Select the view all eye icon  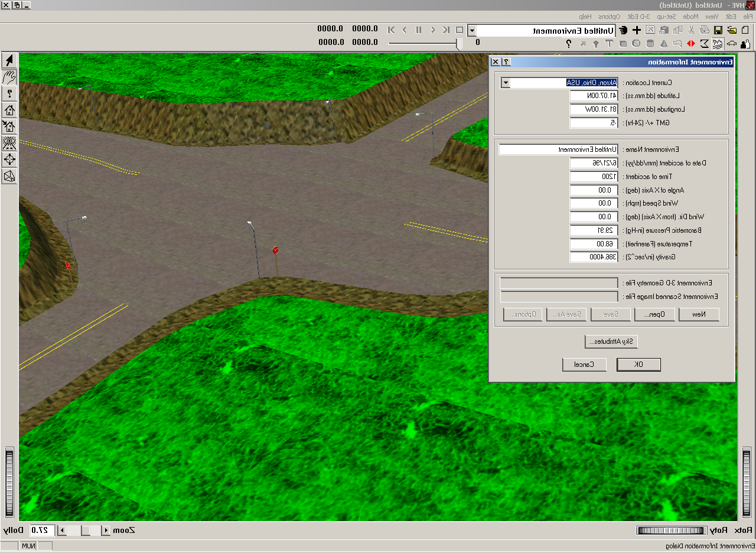(9, 143)
